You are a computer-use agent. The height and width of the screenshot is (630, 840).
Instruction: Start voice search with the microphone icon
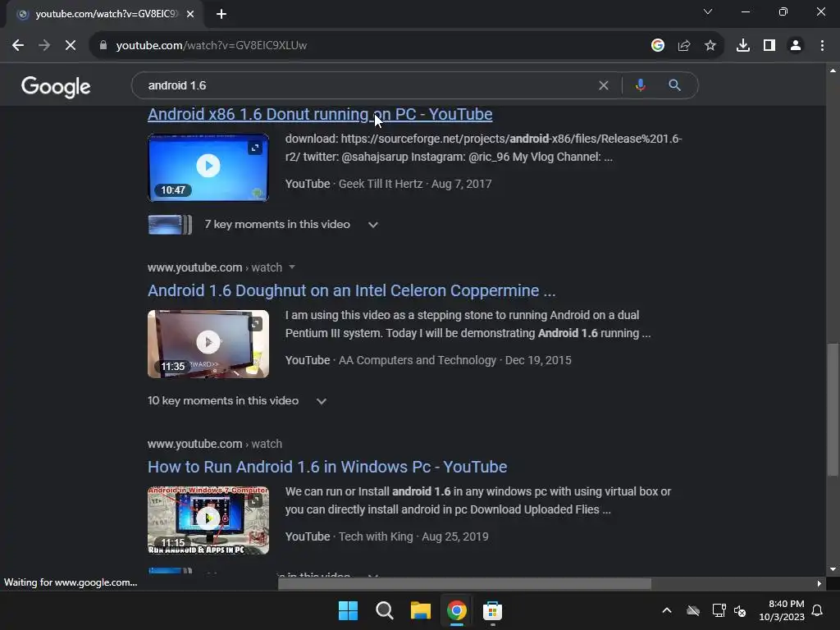640,85
